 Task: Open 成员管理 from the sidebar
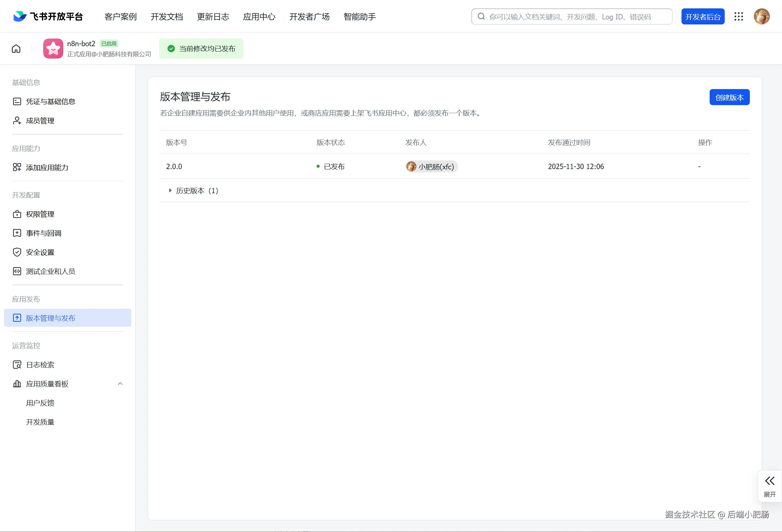click(40, 121)
